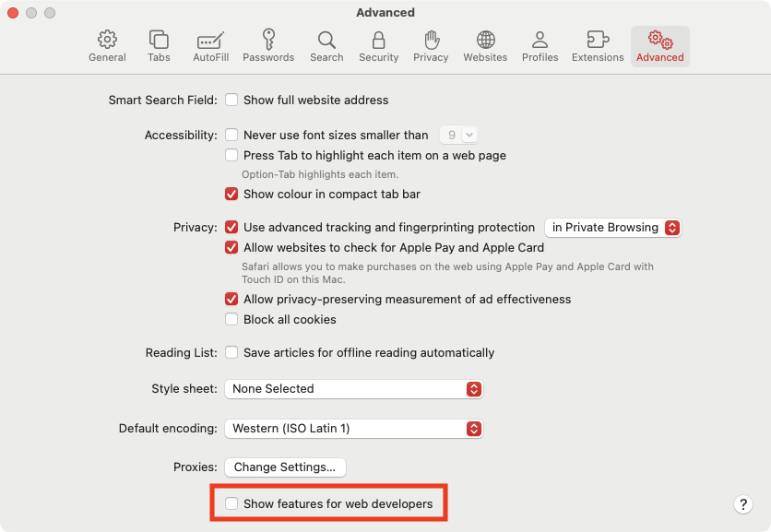Image resolution: width=771 pixels, height=532 pixels.
Task: Open the Profiles person pane
Action: [540, 46]
